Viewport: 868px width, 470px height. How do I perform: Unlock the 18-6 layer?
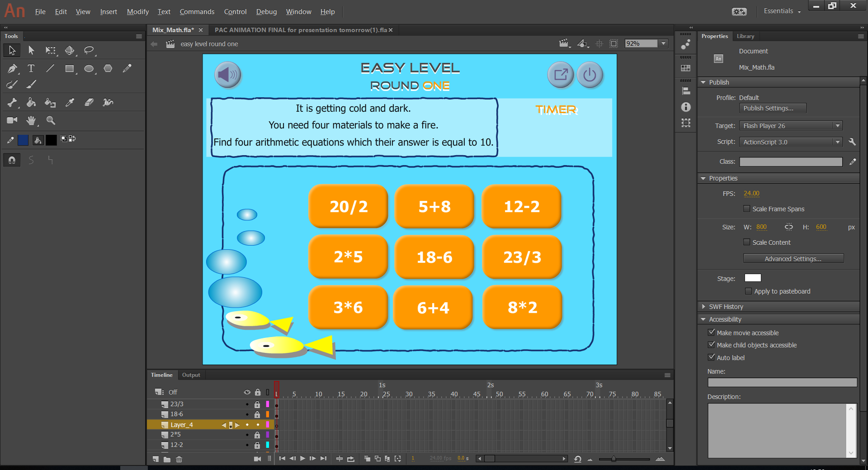click(x=257, y=414)
